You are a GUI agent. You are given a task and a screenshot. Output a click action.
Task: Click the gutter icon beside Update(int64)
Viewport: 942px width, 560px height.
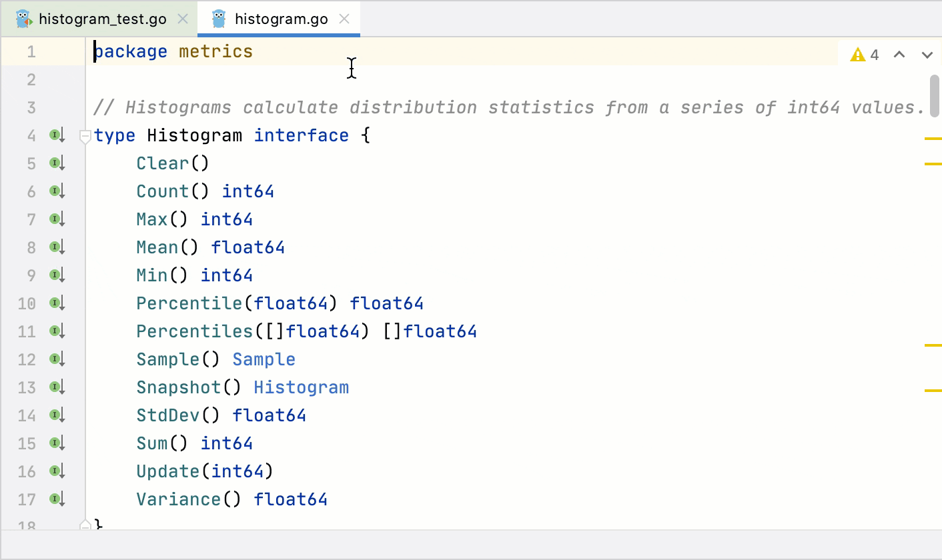(57, 471)
